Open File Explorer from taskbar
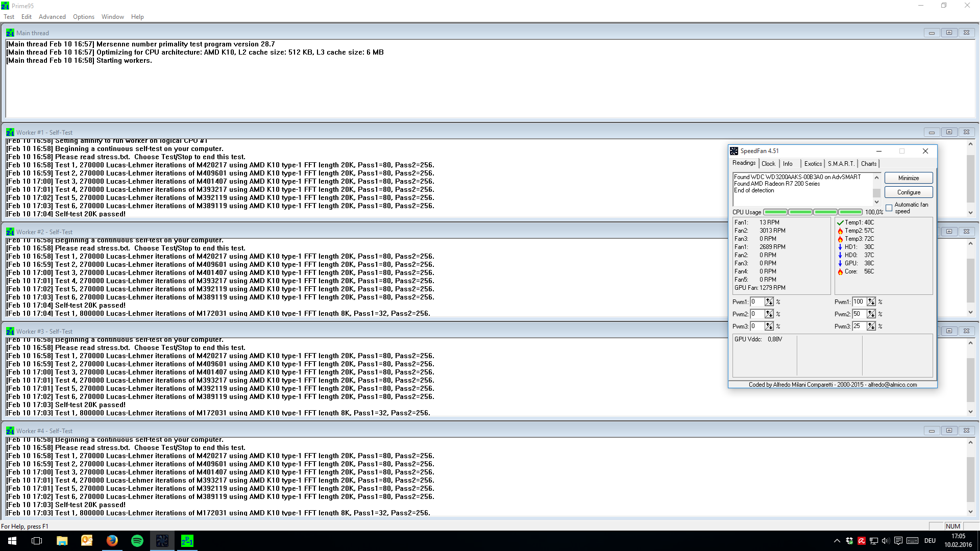 point(62,541)
